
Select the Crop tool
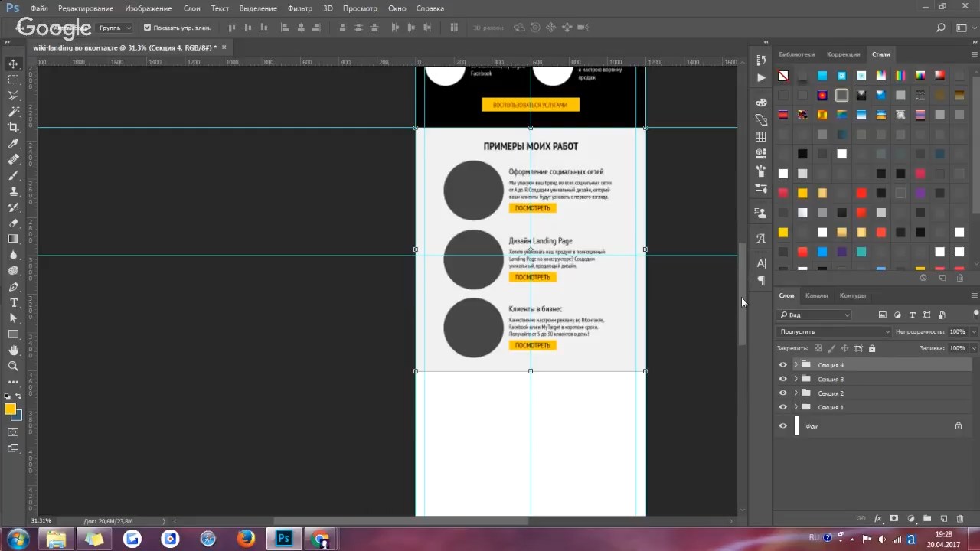point(13,127)
